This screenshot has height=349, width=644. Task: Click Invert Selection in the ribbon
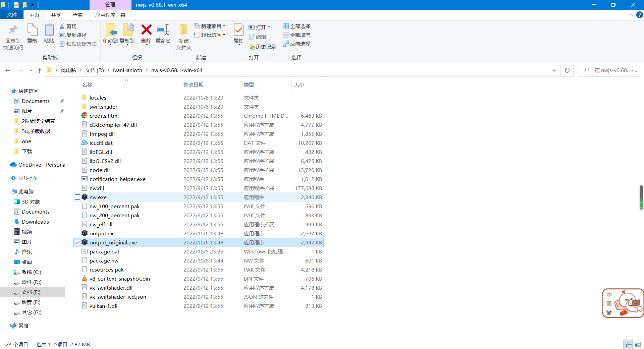coord(297,44)
